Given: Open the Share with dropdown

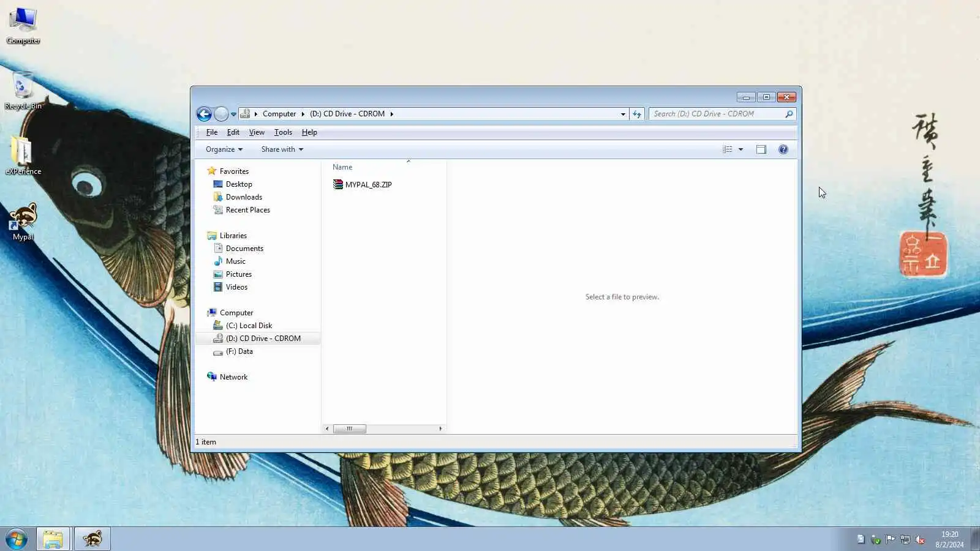Looking at the screenshot, I should [x=282, y=149].
